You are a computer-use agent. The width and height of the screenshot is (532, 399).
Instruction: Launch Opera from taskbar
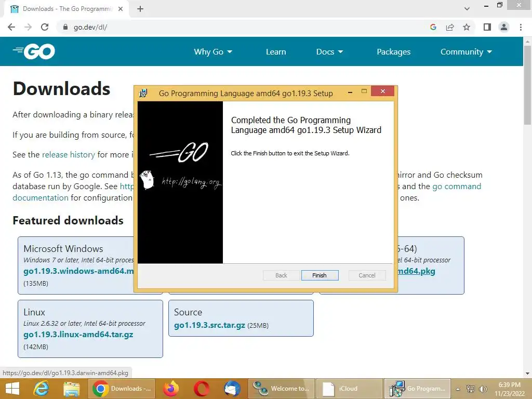[x=202, y=389]
